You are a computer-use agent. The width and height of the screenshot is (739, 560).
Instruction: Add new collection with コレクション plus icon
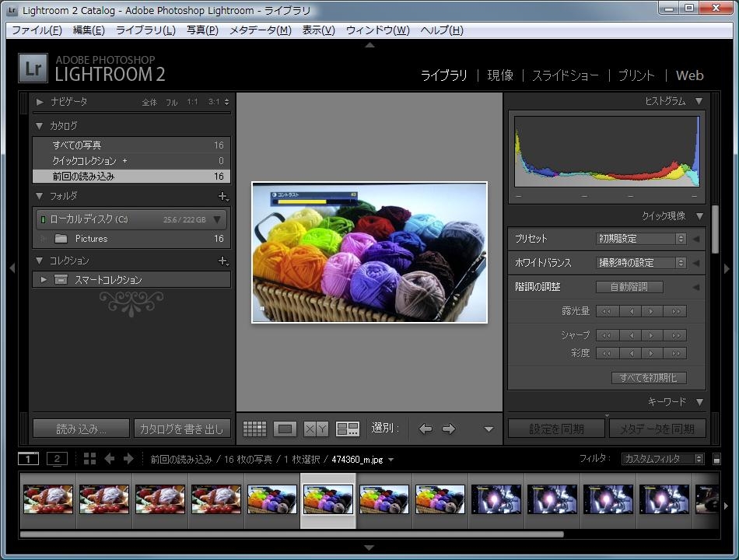[x=222, y=261]
